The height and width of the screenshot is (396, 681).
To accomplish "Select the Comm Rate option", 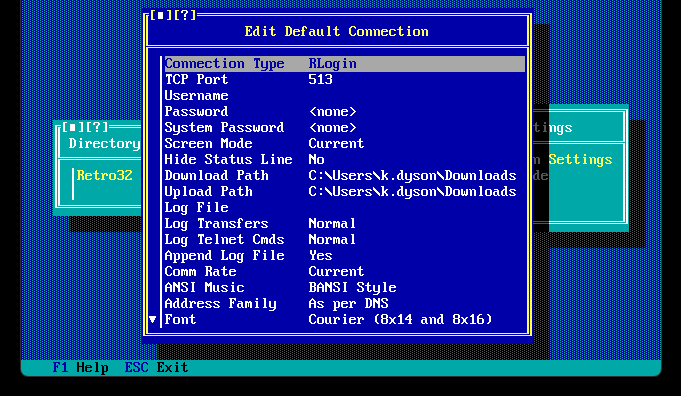I will (345, 271).
